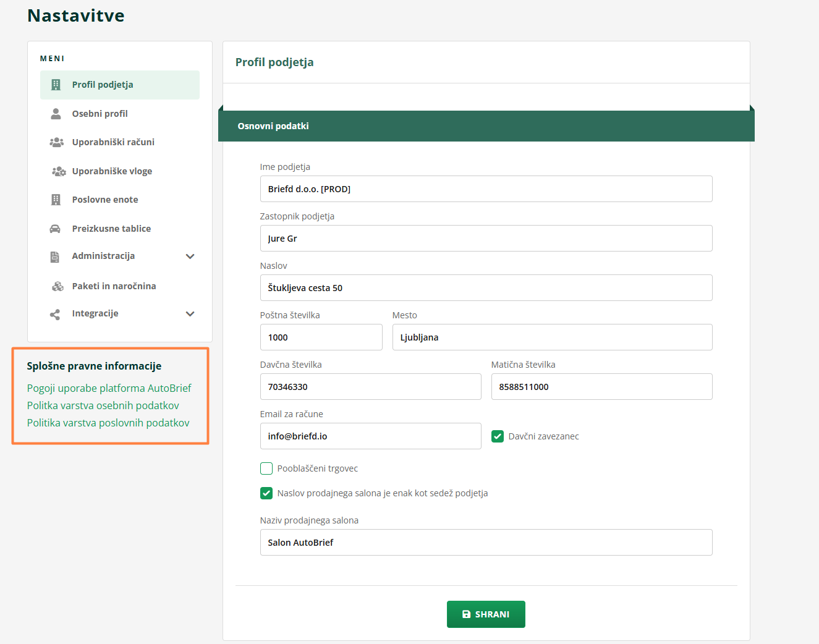Open the Administracija menu item
The image size is (819, 644).
[x=103, y=256]
